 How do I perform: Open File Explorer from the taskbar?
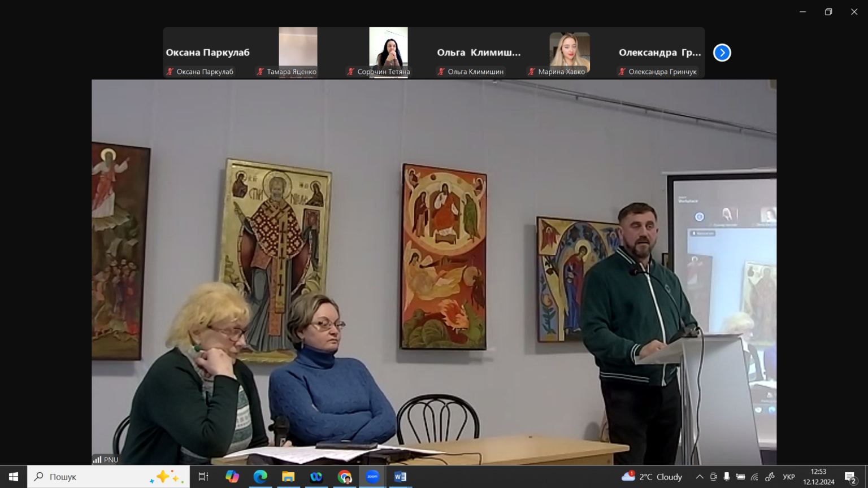(288, 477)
